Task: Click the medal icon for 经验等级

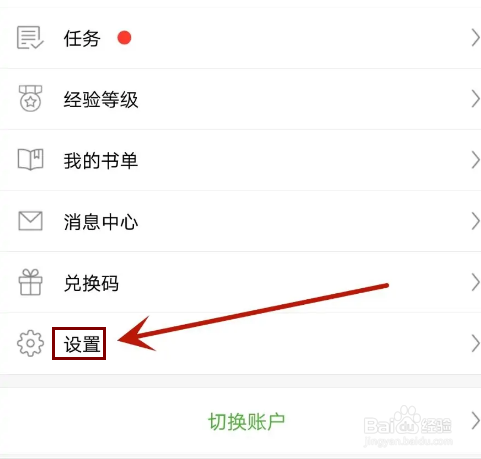Action: click(x=30, y=98)
